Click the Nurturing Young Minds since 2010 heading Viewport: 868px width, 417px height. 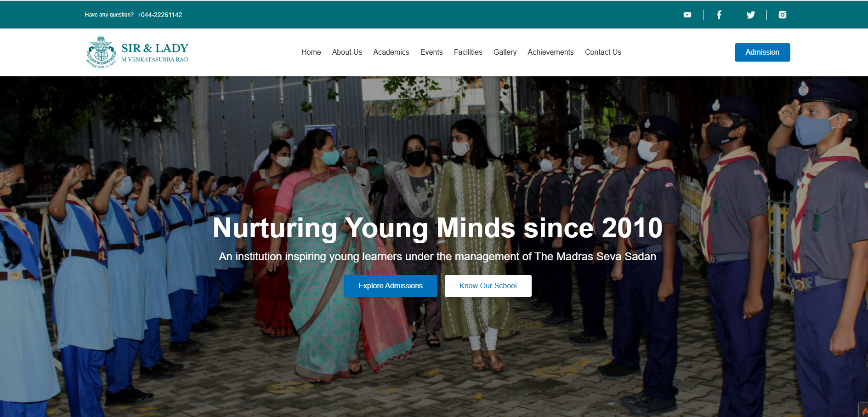437,228
